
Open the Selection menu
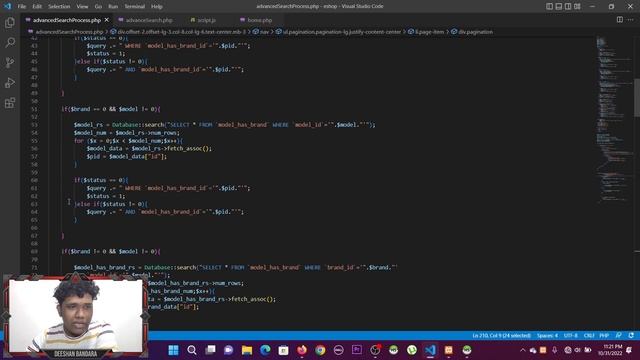(x=59, y=7)
